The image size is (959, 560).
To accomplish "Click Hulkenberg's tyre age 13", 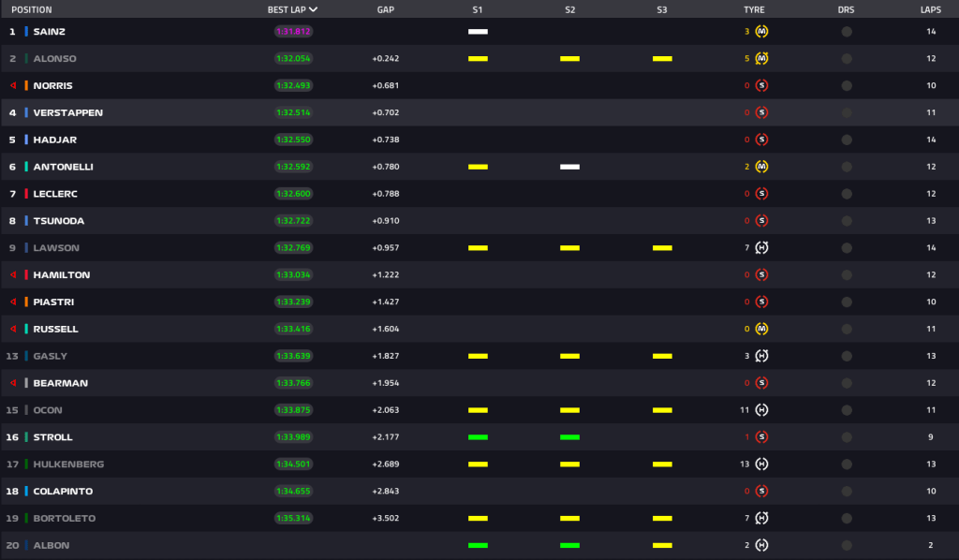I will click(x=745, y=464).
